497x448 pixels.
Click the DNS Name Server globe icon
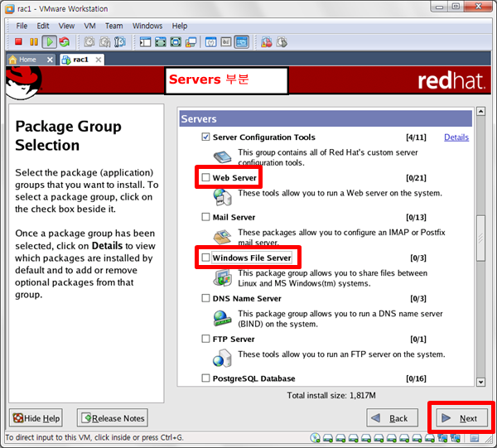click(222, 318)
